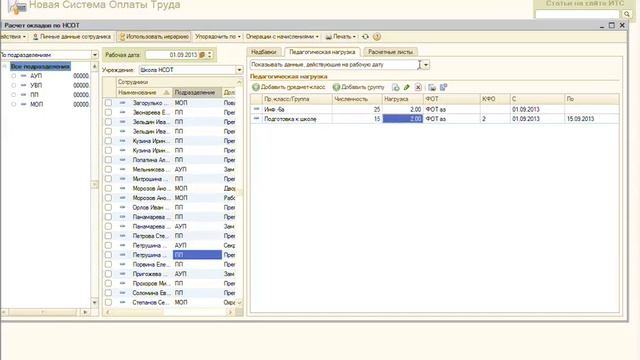
Task: Open calendar picker for Рабочая дата
Action: coord(202,55)
